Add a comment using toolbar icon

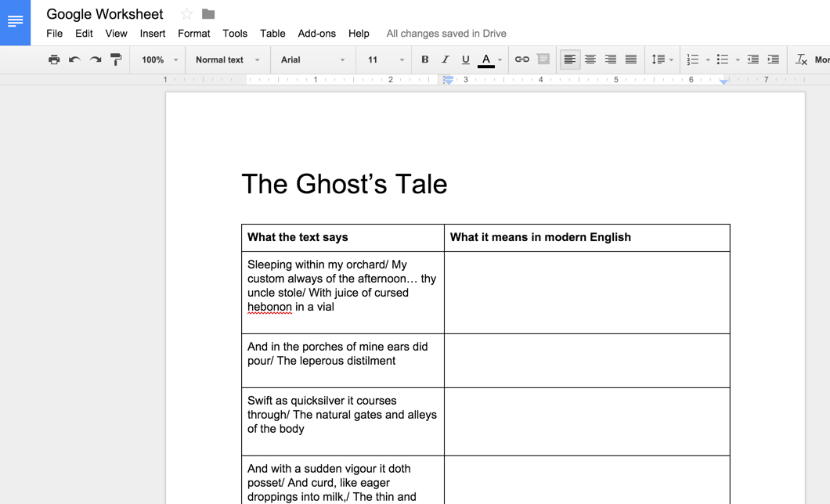(x=543, y=59)
